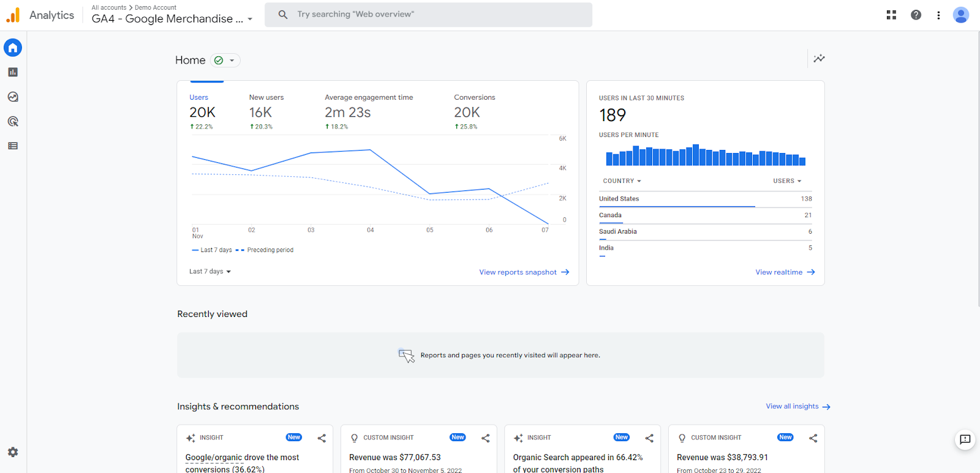This screenshot has width=980, height=473.
Task: Click the search box 'Try searching Web overview'
Action: 428,15
